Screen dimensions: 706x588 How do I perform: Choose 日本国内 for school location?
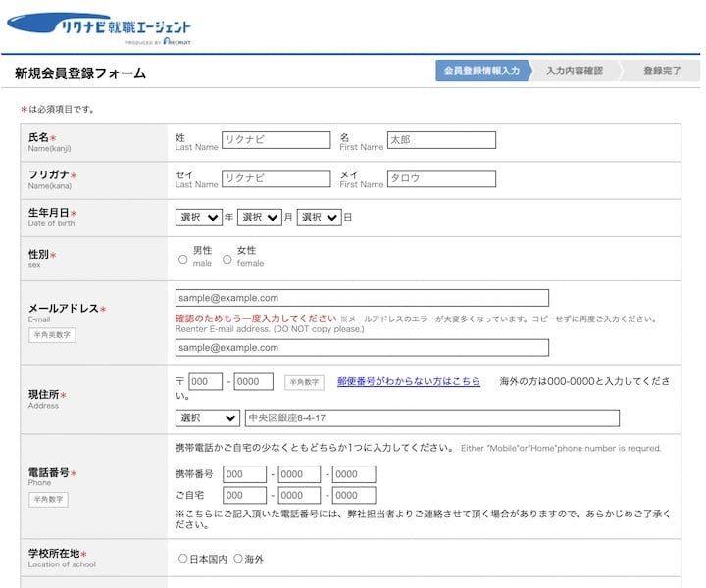[x=183, y=559]
